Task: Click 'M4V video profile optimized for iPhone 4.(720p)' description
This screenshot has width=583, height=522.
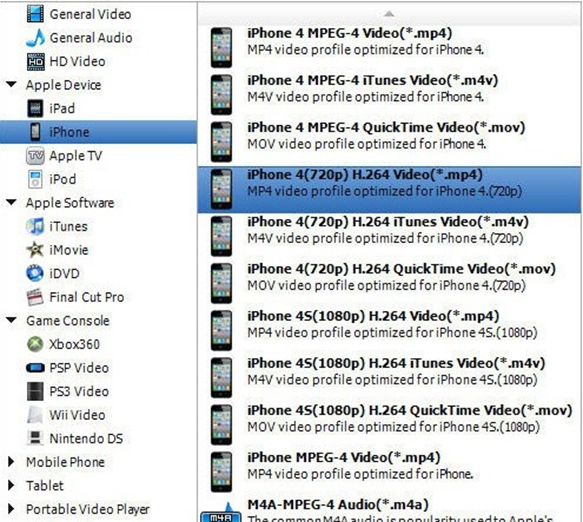Action: pos(385,238)
